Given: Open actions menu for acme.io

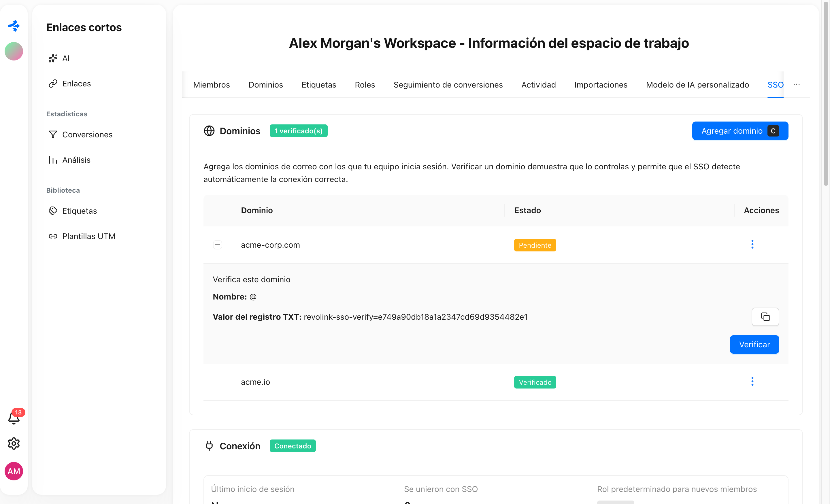Looking at the screenshot, I should coord(752,381).
